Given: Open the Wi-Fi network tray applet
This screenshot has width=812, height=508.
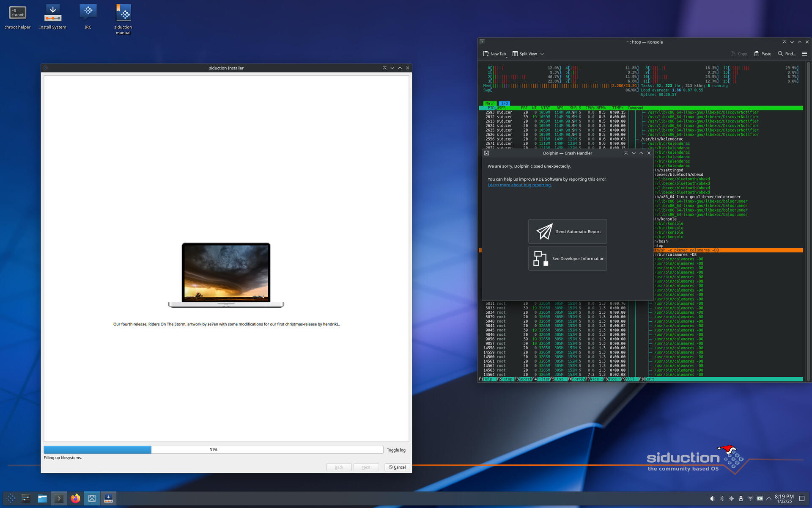Looking at the screenshot, I should (750, 498).
